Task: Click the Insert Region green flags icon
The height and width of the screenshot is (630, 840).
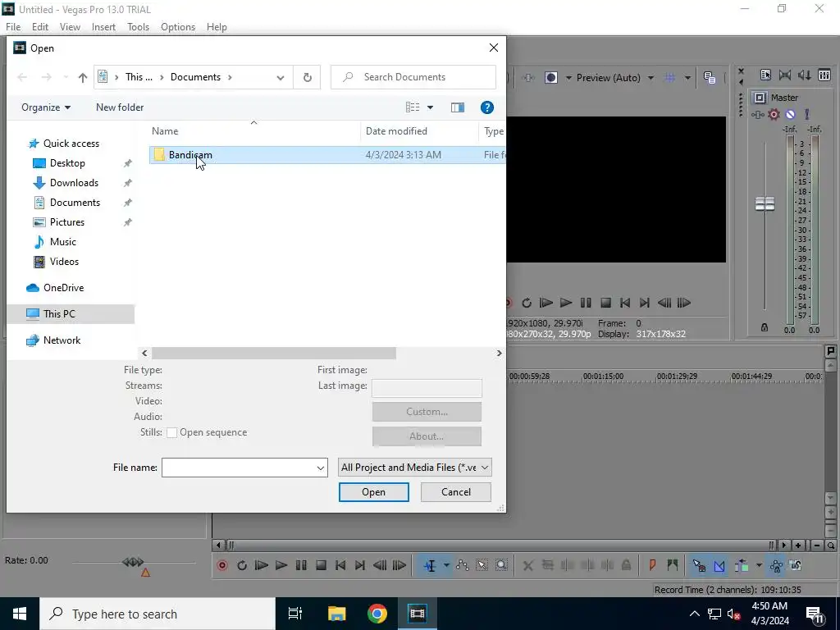Action: [x=673, y=565]
